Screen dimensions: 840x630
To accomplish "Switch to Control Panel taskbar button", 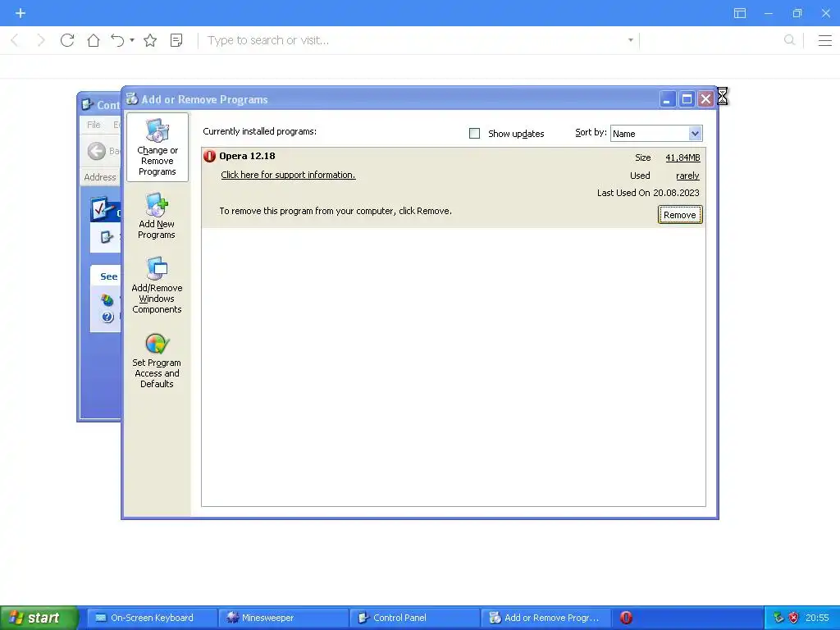I will tap(415, 618).
